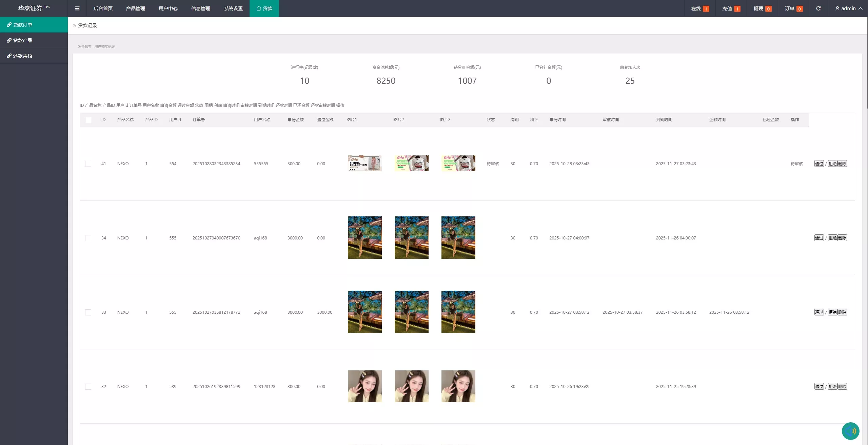Open the 产品管理 menu
The height and width of the screenshot is (445, 868).
tap(136, 8)
